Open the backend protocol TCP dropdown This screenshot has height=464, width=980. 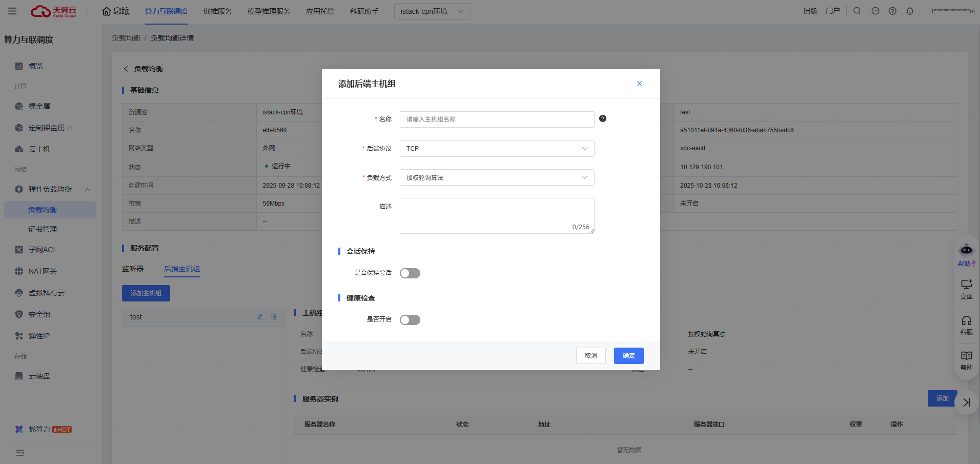pyautogui.click(x=496, y=149)
